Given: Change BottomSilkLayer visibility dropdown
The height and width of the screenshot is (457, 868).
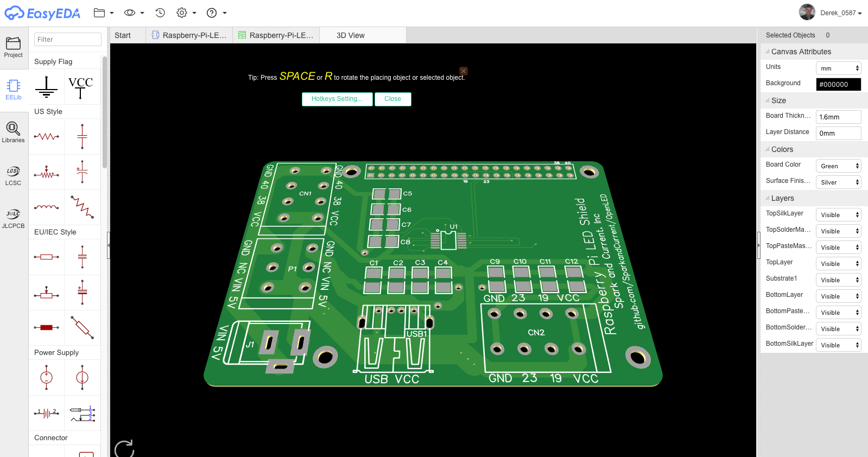Looking at the screenshot, I should coord(838,345).
